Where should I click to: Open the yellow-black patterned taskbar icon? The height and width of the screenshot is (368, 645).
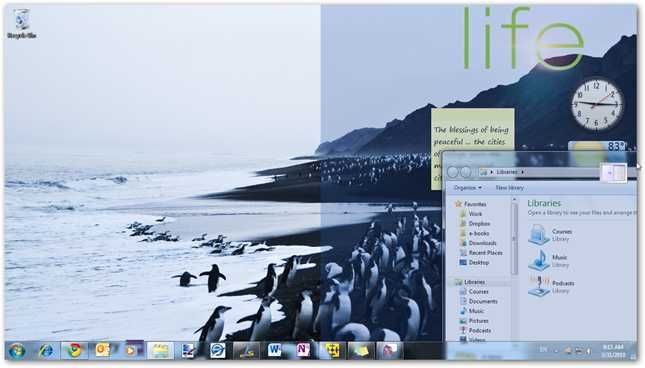tap(332, 350)
